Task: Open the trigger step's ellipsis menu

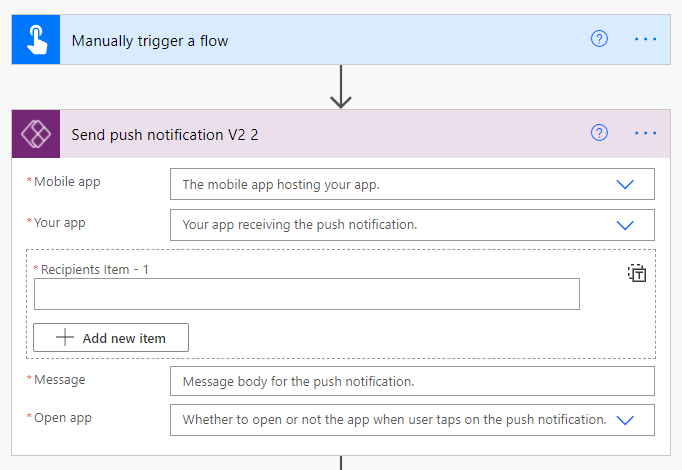Action: click(645, 40)
